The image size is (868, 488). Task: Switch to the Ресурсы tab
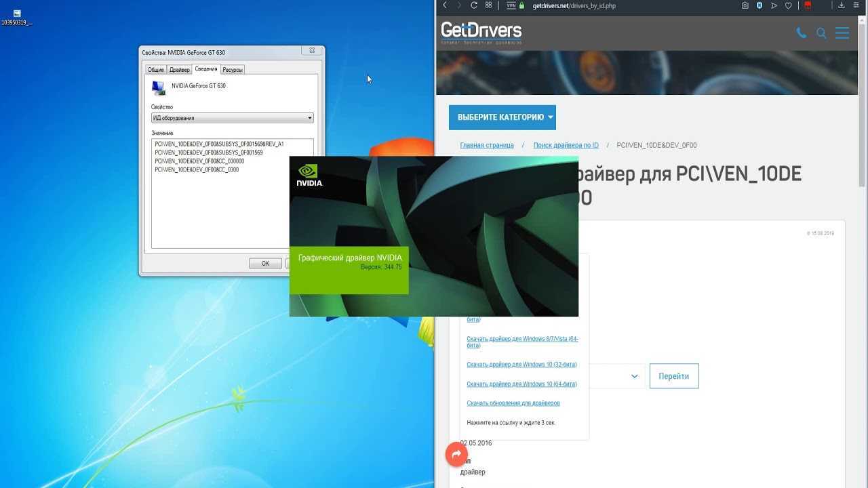(233, 70)
